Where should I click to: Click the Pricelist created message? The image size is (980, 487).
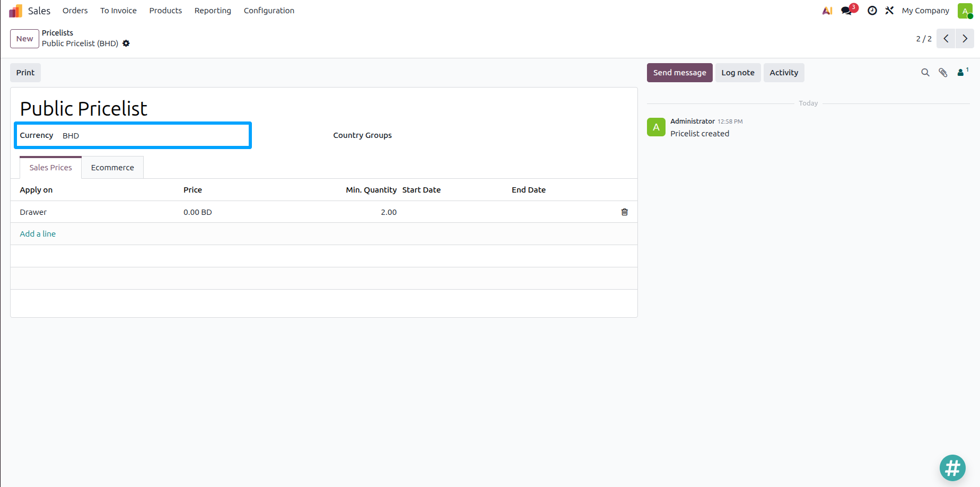[x=699, y=134]
